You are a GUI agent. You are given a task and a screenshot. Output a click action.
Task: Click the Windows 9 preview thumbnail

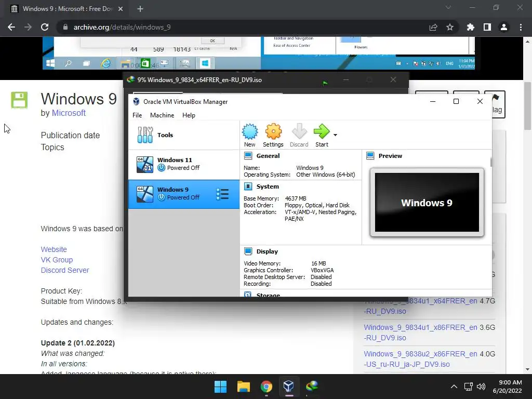[427, 203]
